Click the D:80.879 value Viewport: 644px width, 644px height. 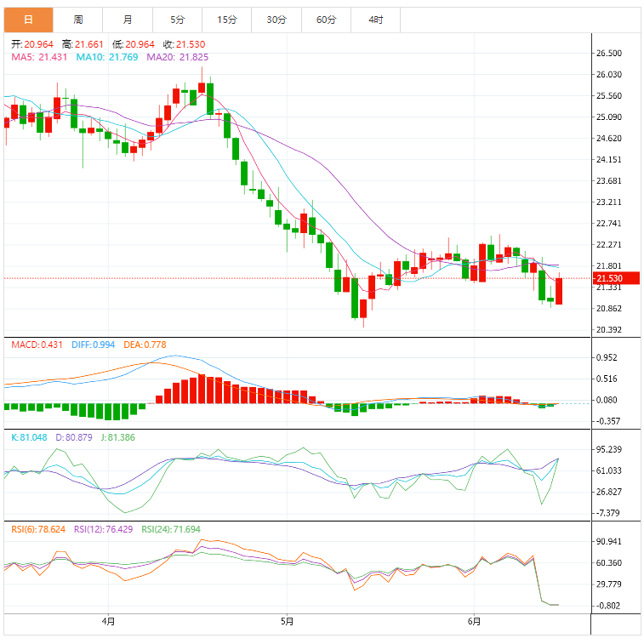pos(74,437)
